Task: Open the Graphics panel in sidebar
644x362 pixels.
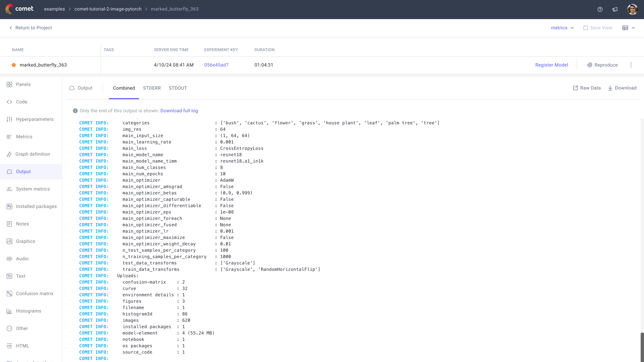Action: 25,241
